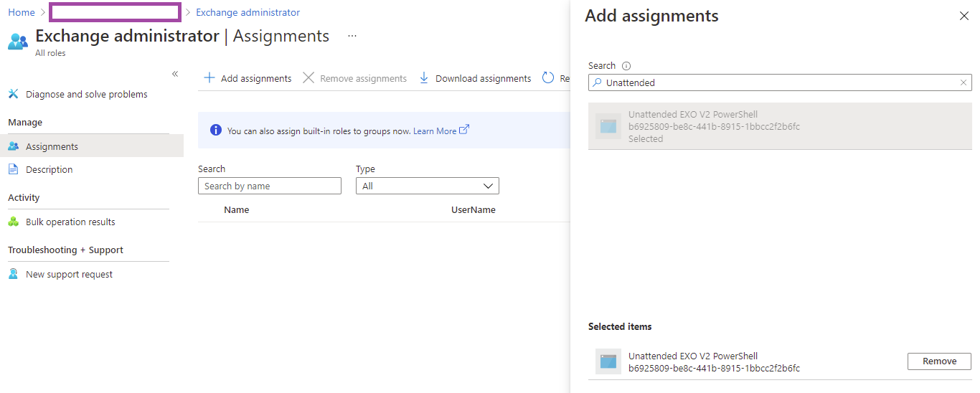
Task: Clear the Unattended search text
Action: (x=963, y=82)
